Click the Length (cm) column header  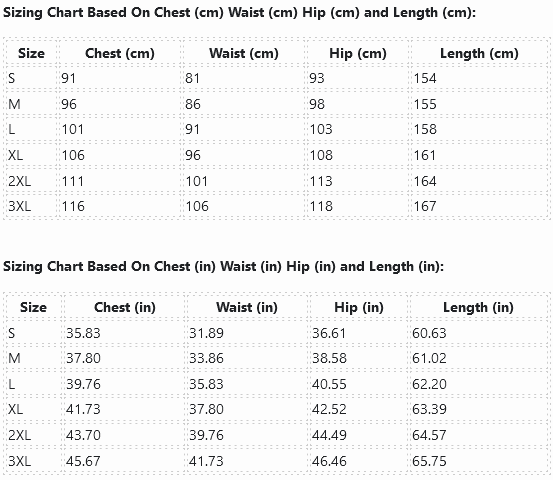click(x=479, y=54)
